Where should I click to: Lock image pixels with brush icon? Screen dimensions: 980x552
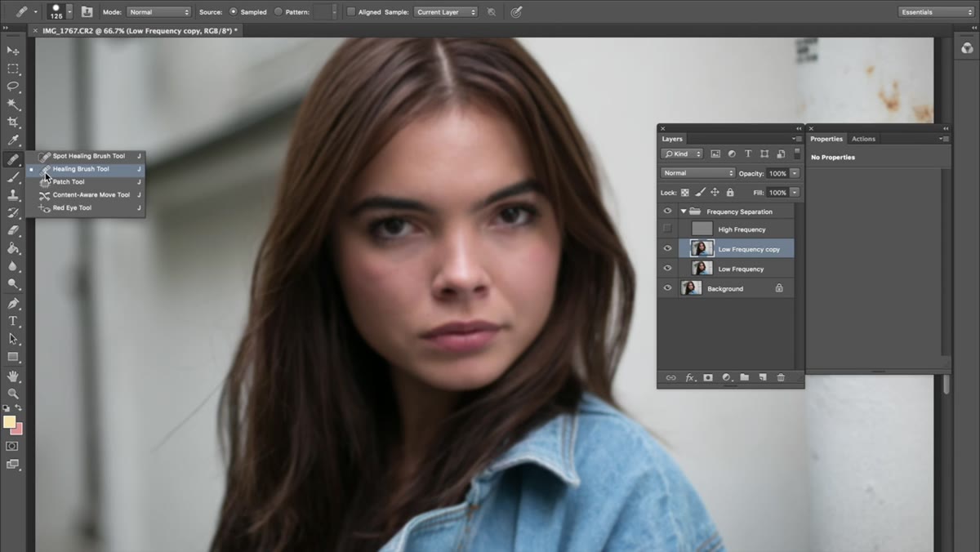click(700, 193)
